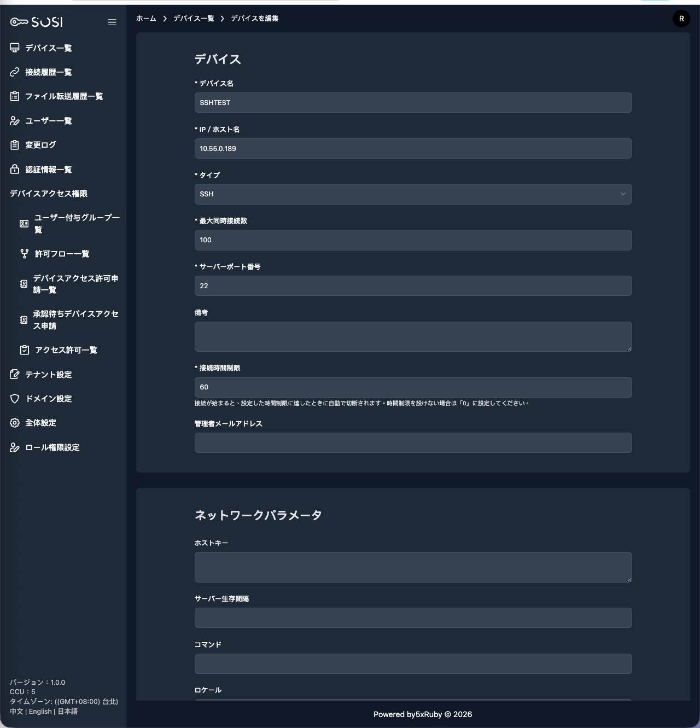Screen dimensions: 700x728
Task: Click the デバイス一覧 monitor icon
Action: pyautogui.click(x=15, y=48)
